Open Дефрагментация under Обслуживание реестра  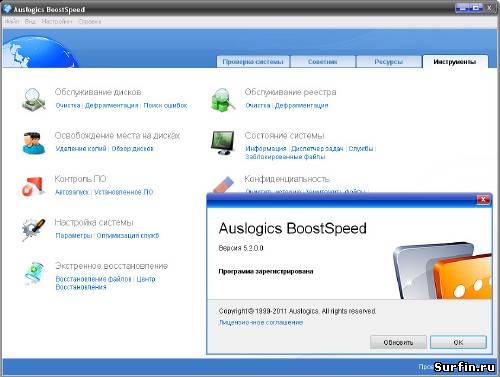pos(301,105)
